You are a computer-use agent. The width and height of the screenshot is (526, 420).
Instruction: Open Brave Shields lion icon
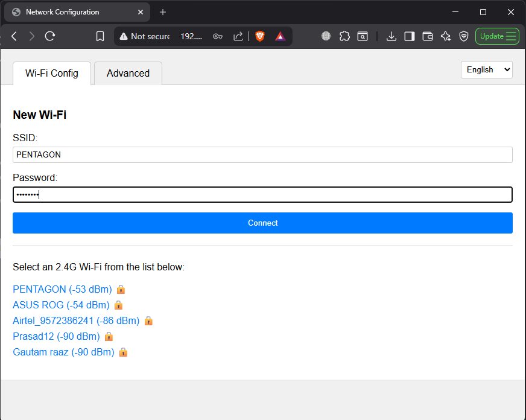click(x=260, y=36)
